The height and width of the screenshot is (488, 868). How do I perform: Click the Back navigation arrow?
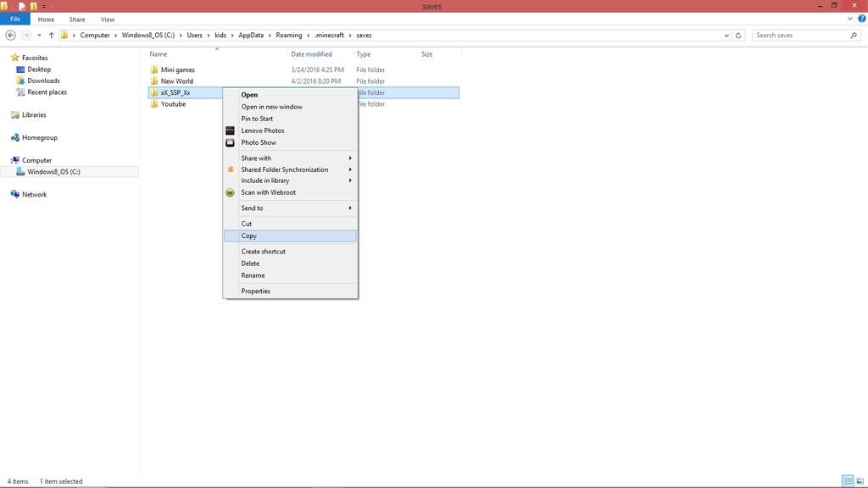click(11, 36)
